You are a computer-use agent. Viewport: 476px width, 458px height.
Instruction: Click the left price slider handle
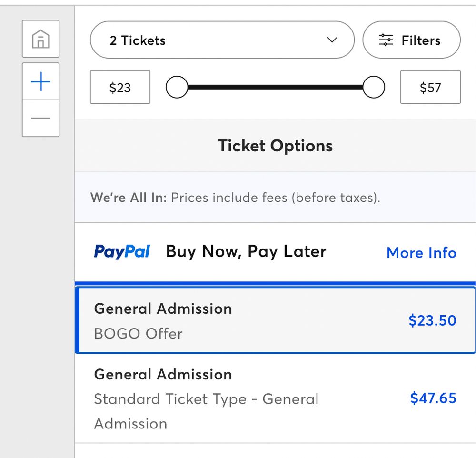(177, 87)
